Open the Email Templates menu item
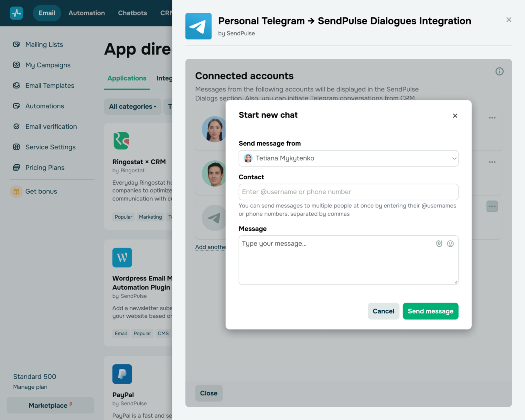This screenshot has height=420, width=525. [50, 85]
